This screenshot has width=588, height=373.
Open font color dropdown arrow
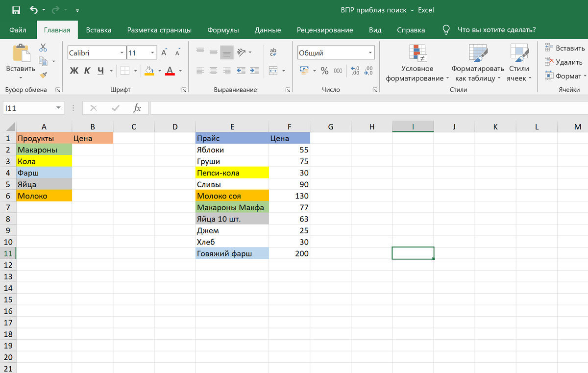click(180, 71)
